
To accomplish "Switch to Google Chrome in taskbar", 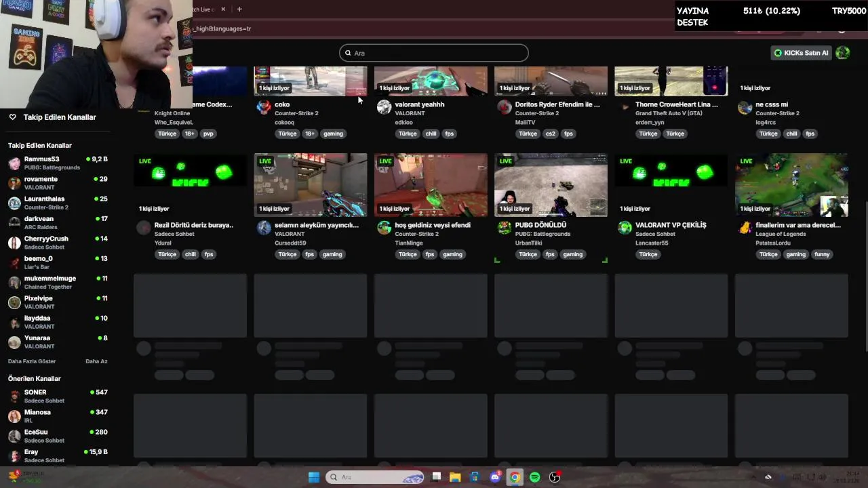I will pos(515,477).
